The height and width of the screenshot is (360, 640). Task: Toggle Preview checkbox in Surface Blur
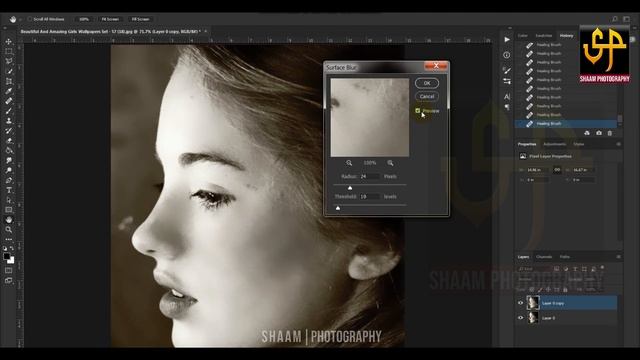418,111
